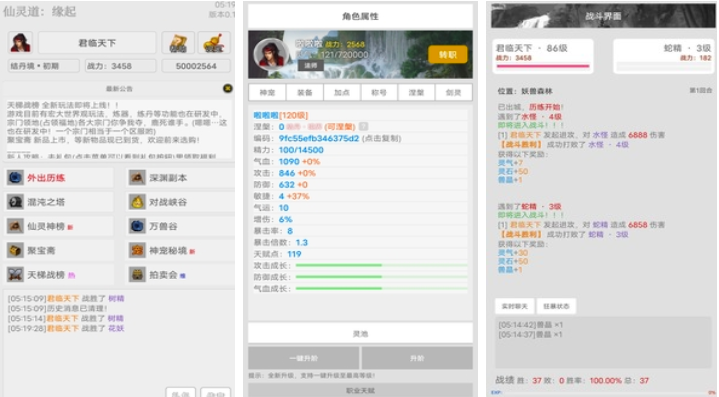The image size is (719, 397).
Task: Open 外出历练 menu entry
Action: 59,177
